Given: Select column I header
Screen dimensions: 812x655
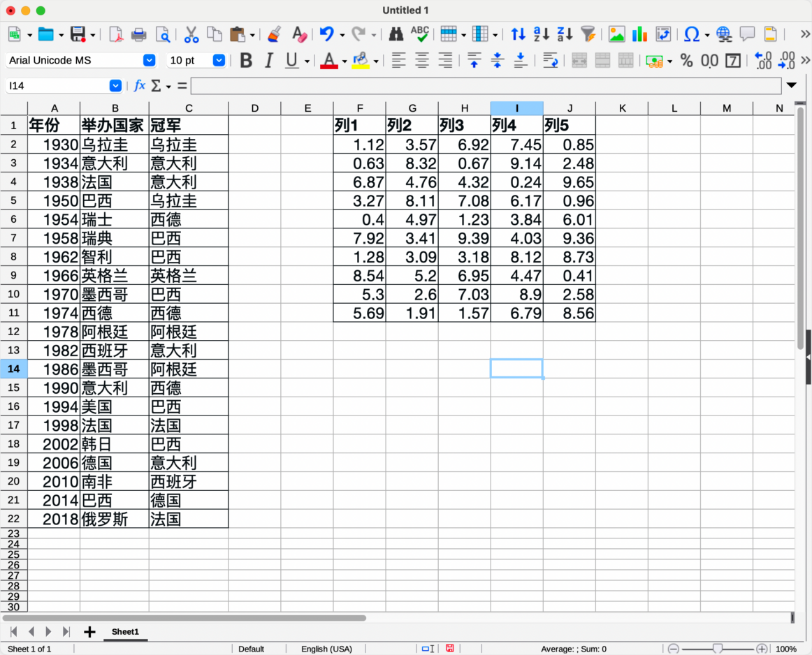Looking at the screenshot, I should (x=517, y=108).
